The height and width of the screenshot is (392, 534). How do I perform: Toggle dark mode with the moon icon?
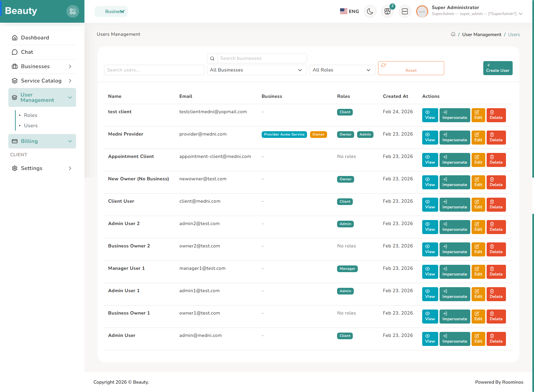coord(370,11)
